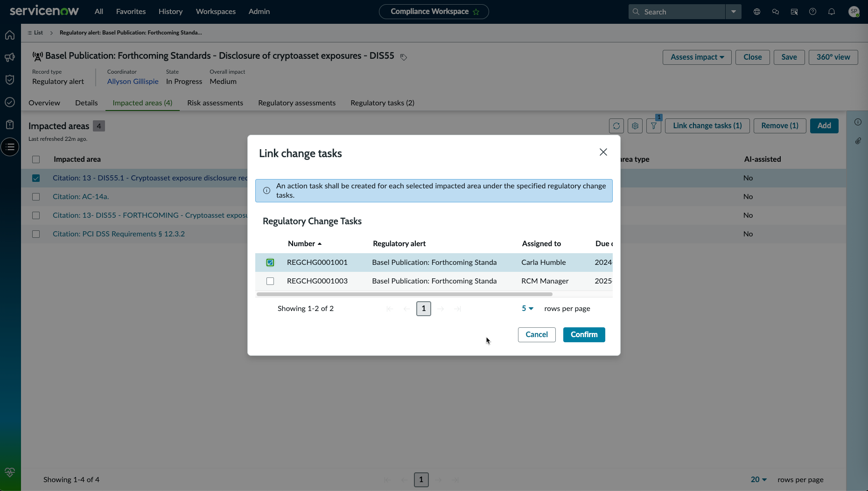Image resolution: width=868 pixels, height=491 pixels.
Task: Open the attachments paperclip icon
Action: point(858,141)
